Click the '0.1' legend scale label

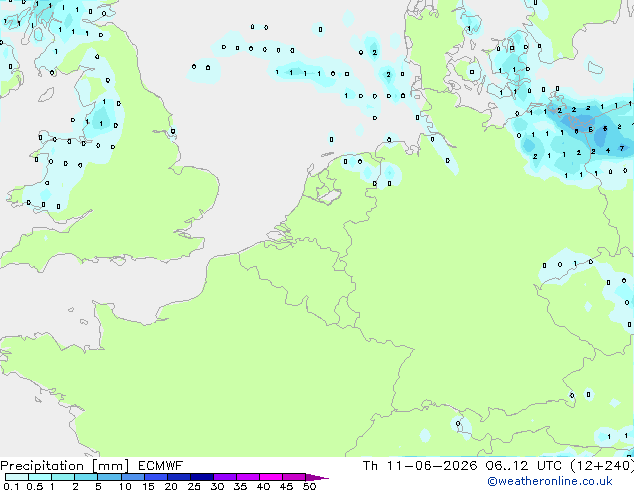(11, 486)
